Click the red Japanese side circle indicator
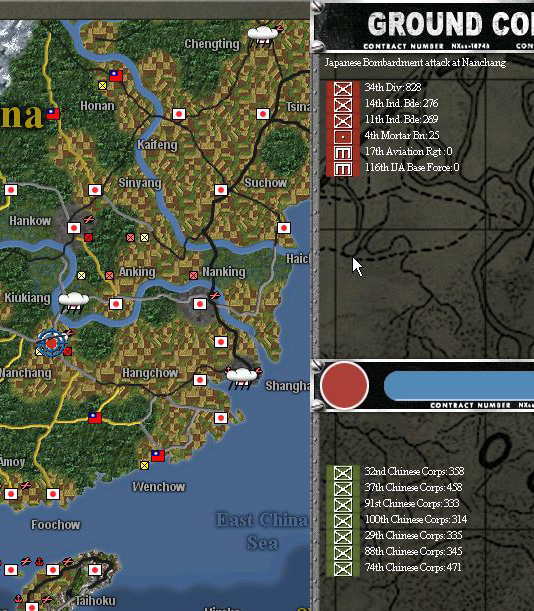The image size is (534, 611). (x=344, y=385)
